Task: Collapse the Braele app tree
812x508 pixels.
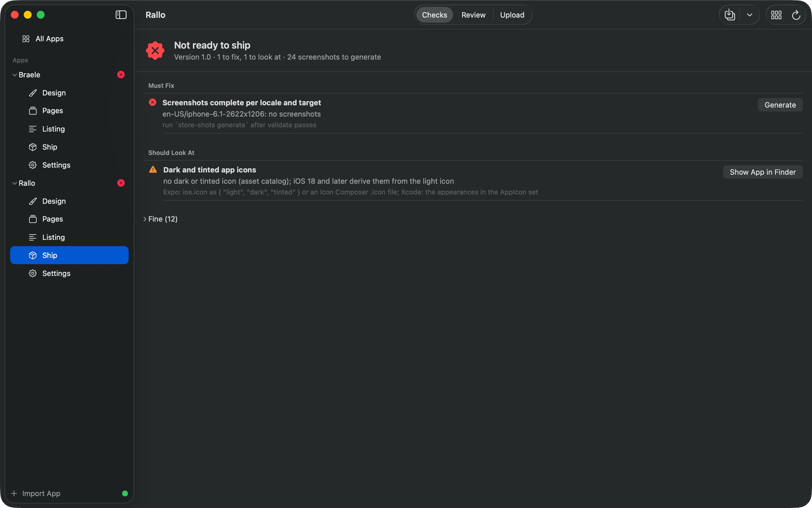Action: [15, 75]
